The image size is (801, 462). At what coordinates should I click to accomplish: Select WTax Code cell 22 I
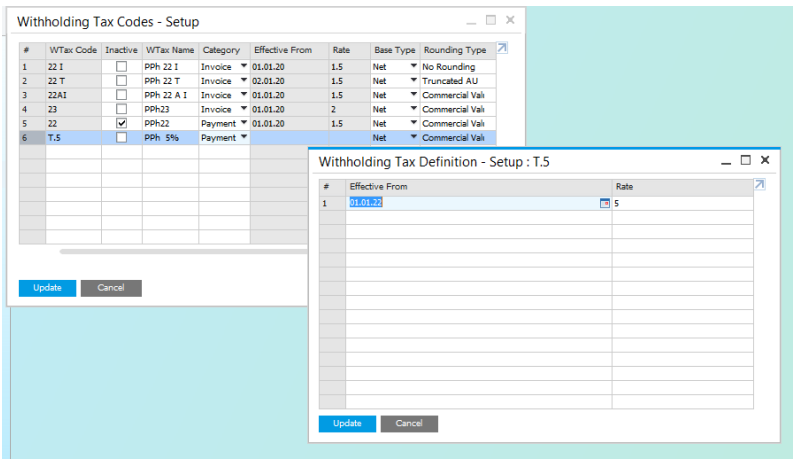tap(73, 66)
